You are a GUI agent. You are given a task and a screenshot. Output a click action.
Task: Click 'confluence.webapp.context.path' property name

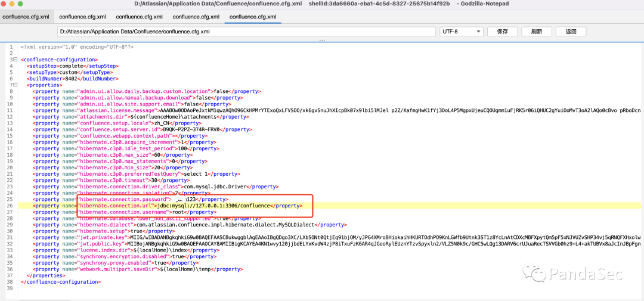tap(125, 136)
